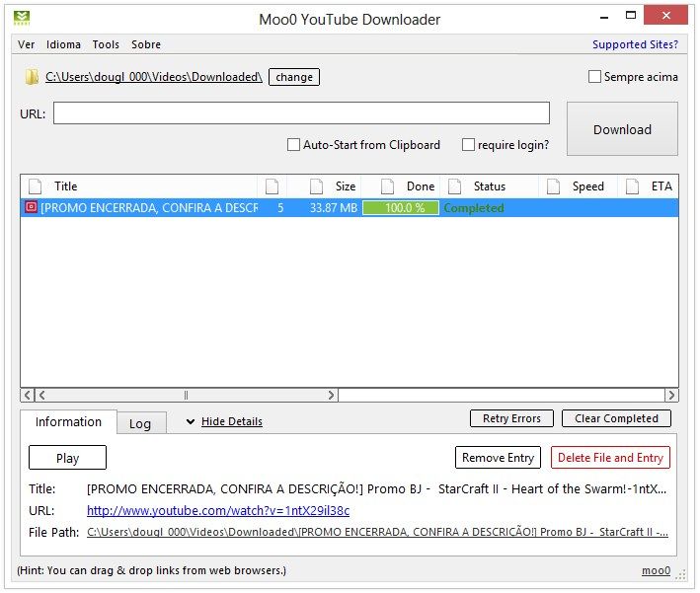Open the youtube.com watch URL link
The width and height of the screenshot is (700, 593).
218,510
